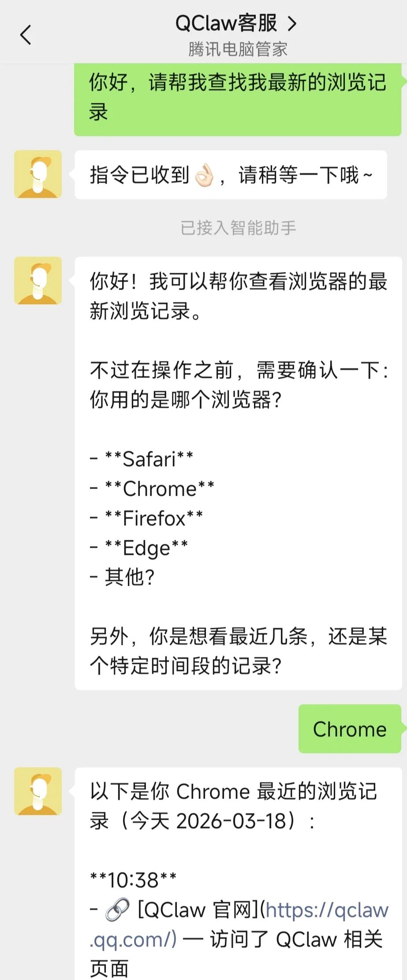Screen dimensions: 407x980
Task: Open the qclaw.qq.com link
Action: pos(326,910)
